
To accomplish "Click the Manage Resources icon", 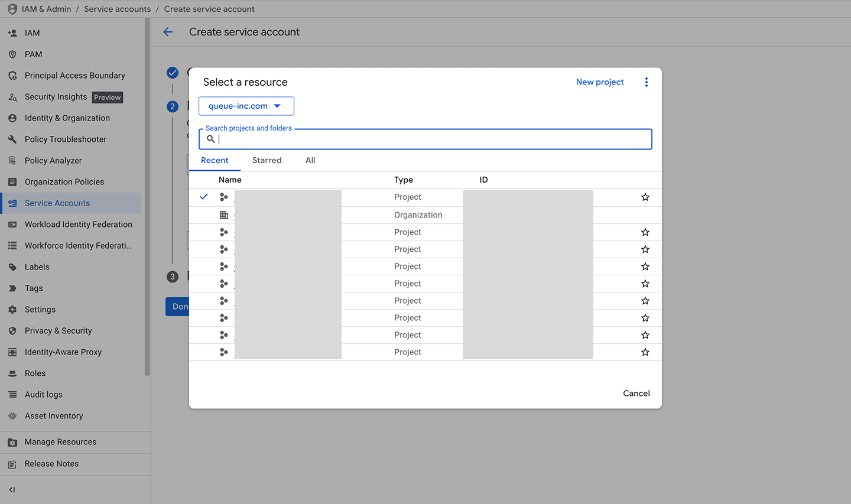I will coord(11,441).
